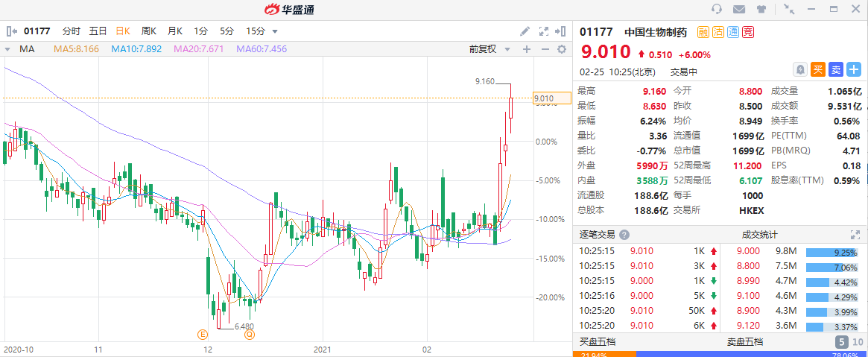Click the 卖盘五档 ask header

745,341
